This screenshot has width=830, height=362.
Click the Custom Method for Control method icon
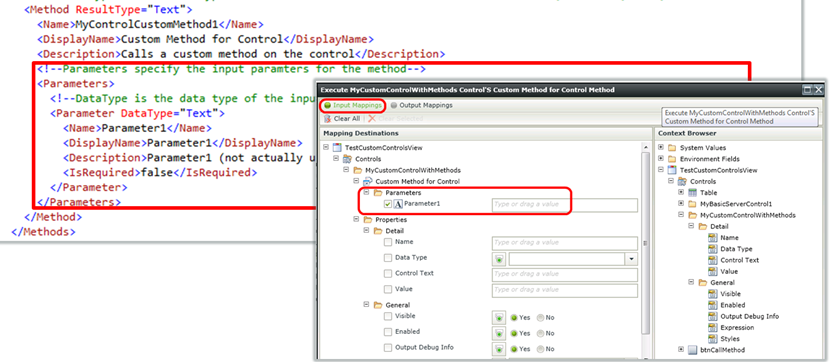(367, 181)
